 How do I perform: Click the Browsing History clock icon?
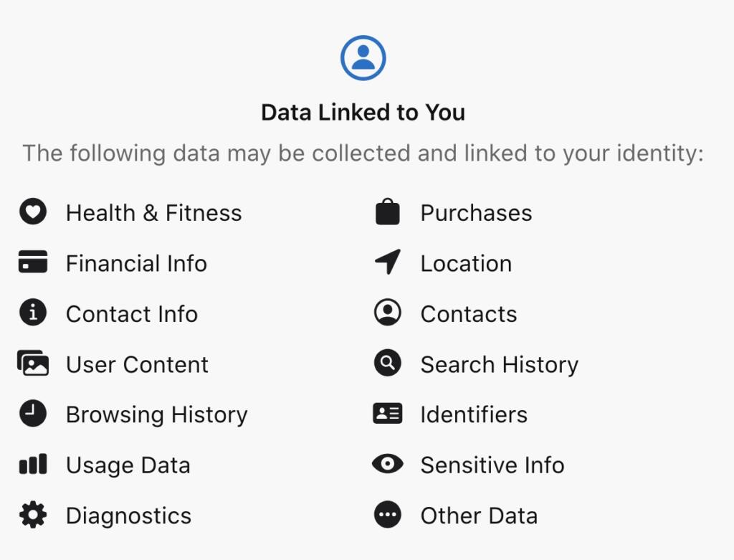point(33,414)
